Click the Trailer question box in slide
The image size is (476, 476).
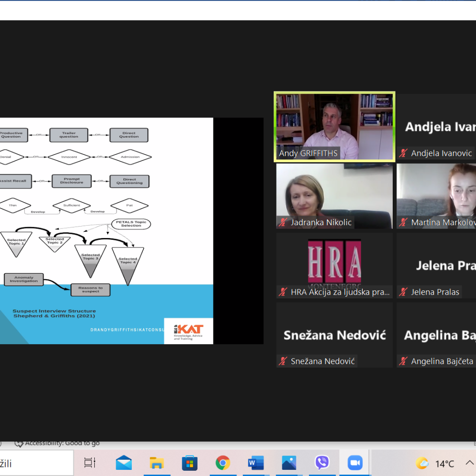pyautogui.click(x=69, y=135)
